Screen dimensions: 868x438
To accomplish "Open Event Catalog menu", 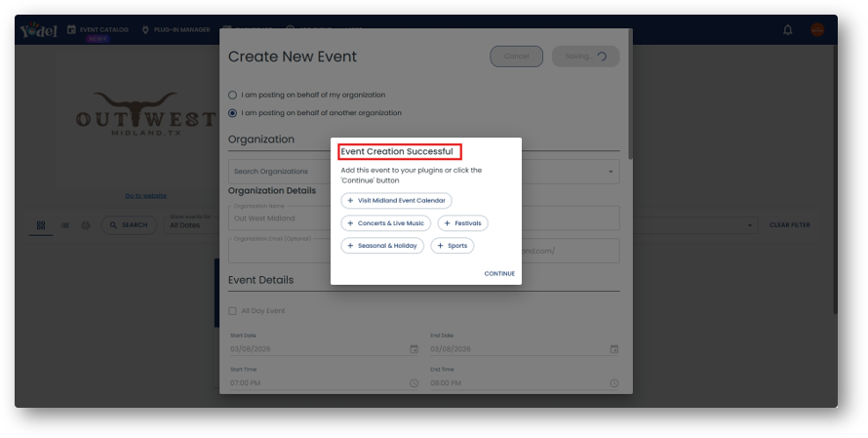I will pos(98,30).
